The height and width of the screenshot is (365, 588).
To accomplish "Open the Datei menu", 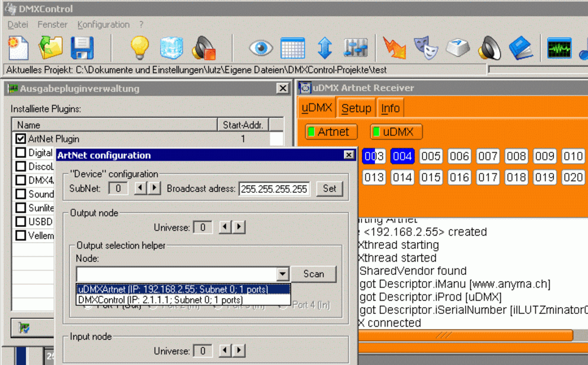I will pos(18,25).
